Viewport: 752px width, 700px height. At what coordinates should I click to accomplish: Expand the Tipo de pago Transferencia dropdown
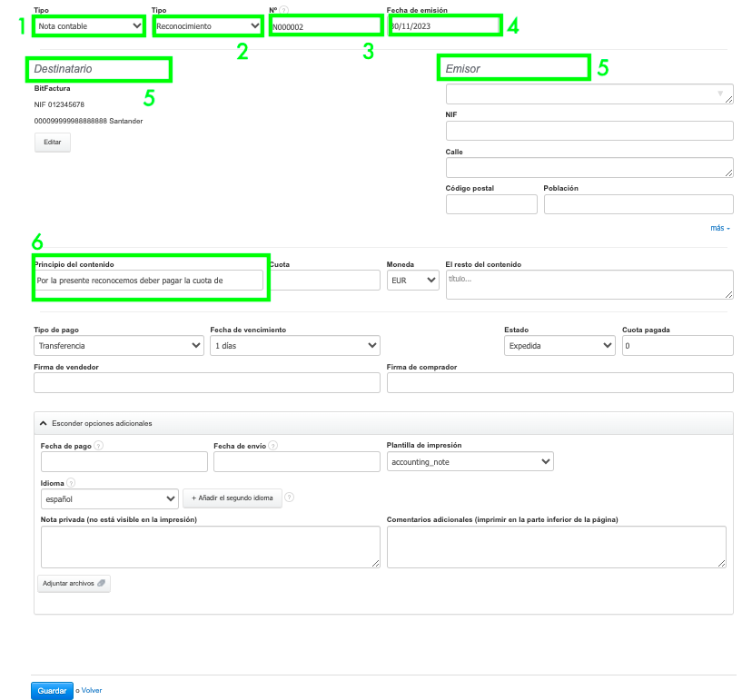point(118,346)
